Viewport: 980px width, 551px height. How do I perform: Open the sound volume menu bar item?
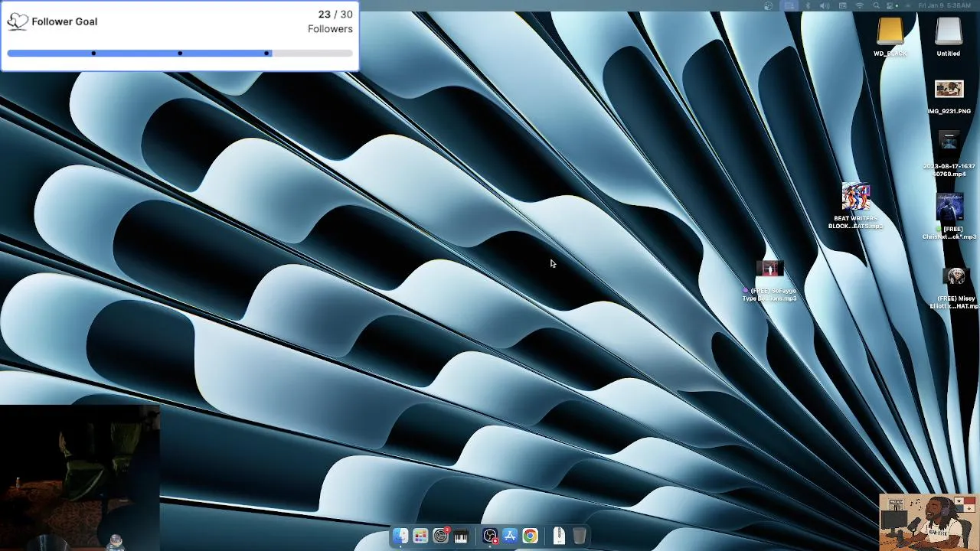825,5
